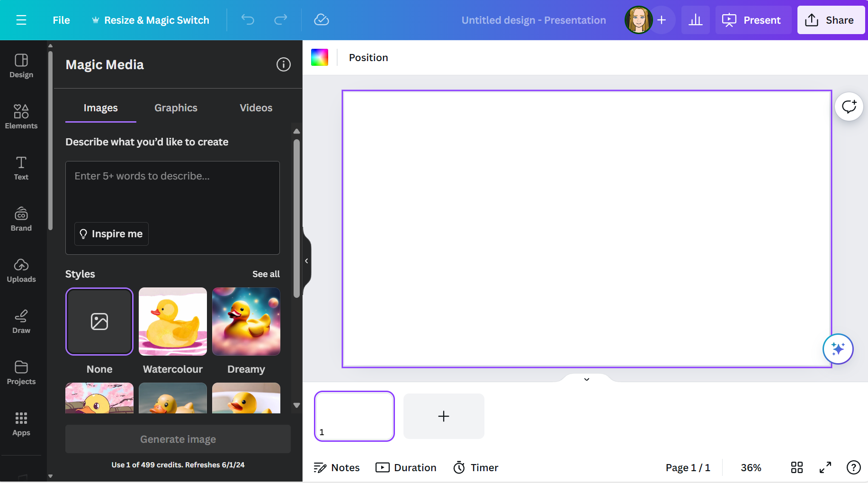The image size is (868, 483).
Task: Show Magic Media info icon
Action: [x=283, y=64]
